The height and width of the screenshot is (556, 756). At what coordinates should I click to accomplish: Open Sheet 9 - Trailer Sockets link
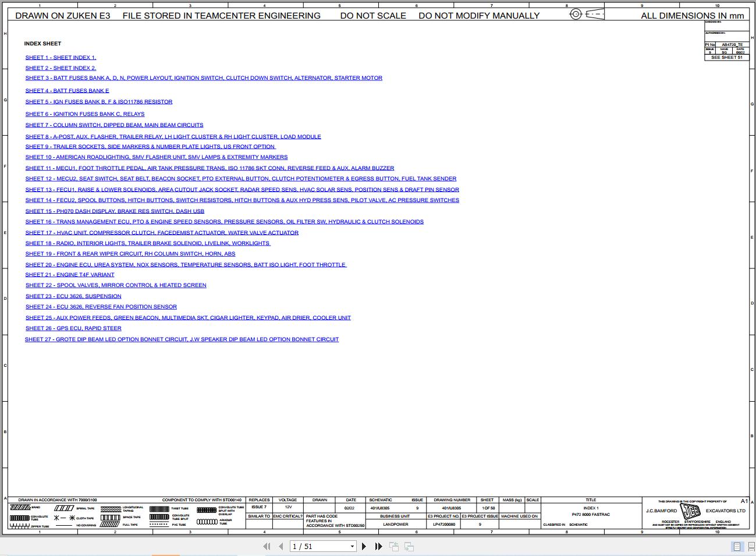(150, 147)
